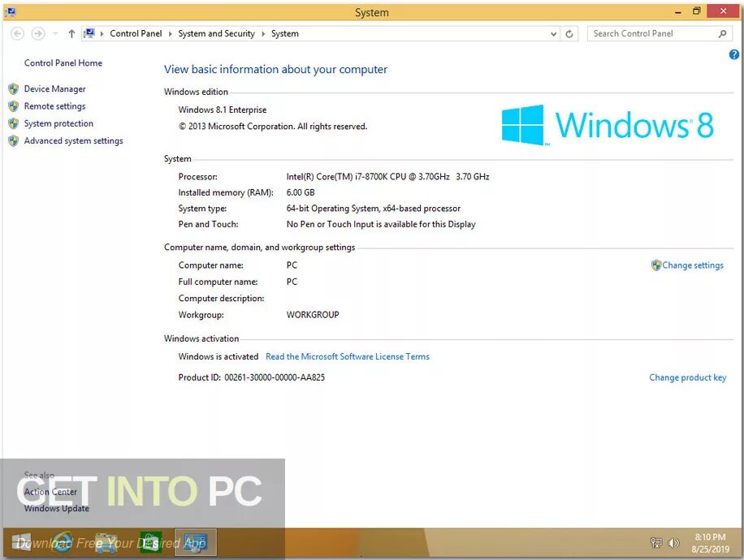The height and width of the screenshot is (560, 744).
Task: Select System and Security breadcrumb
Action: [216, 33]
